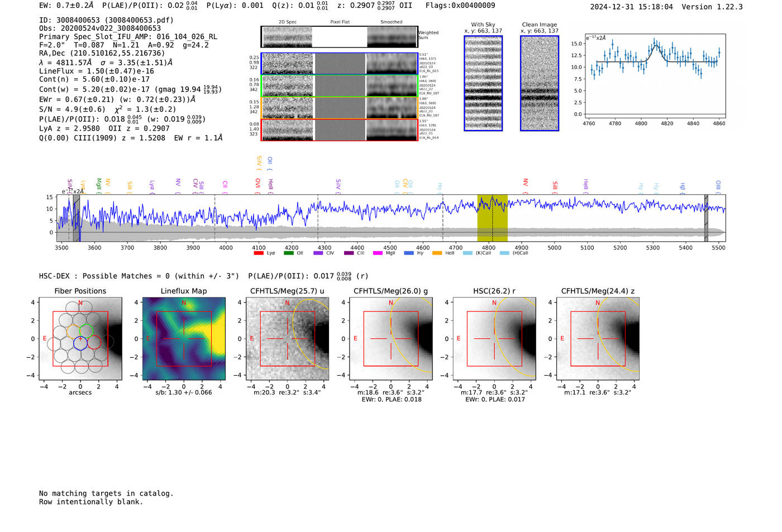
Task: Click the 016_RL_014 fiber label beside red row
Action: coord(429,137)
